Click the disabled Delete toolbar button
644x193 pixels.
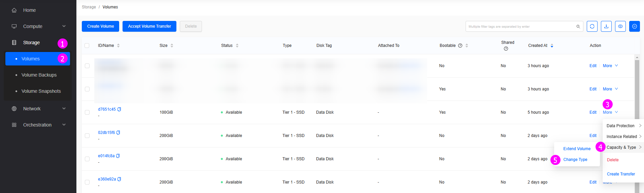click(191, 26)
